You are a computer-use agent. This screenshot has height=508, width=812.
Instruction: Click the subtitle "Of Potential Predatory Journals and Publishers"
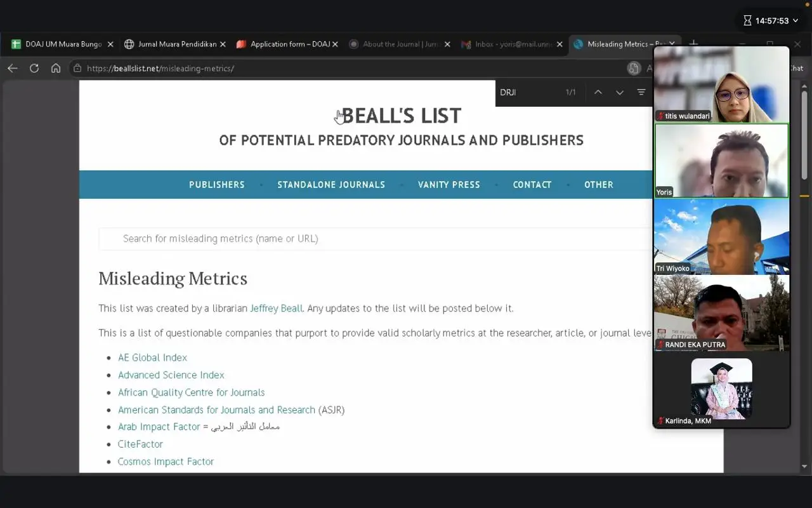402,140
